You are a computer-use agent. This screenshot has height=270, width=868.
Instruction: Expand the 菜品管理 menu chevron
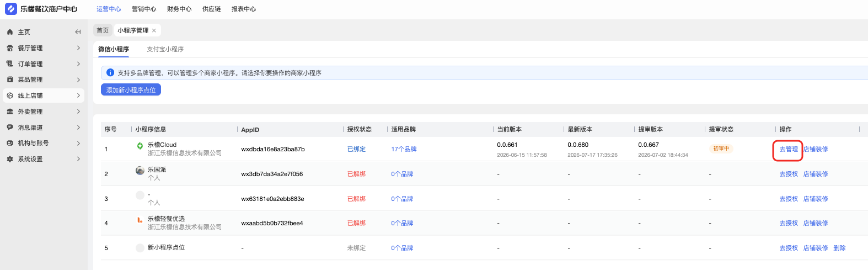tap(78, 80)
